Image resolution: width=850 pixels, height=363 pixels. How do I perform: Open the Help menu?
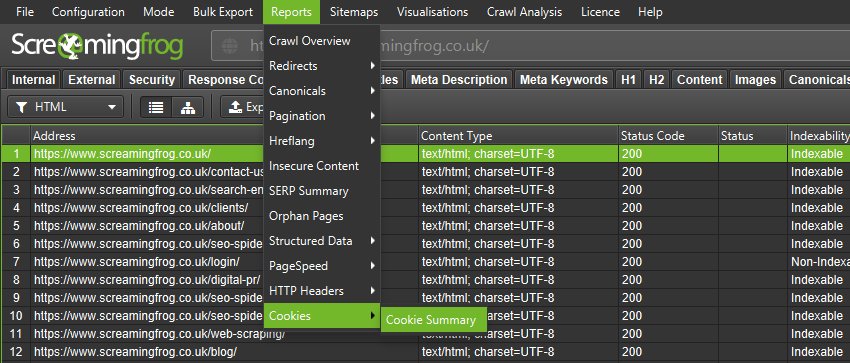[x=650, y=11]
